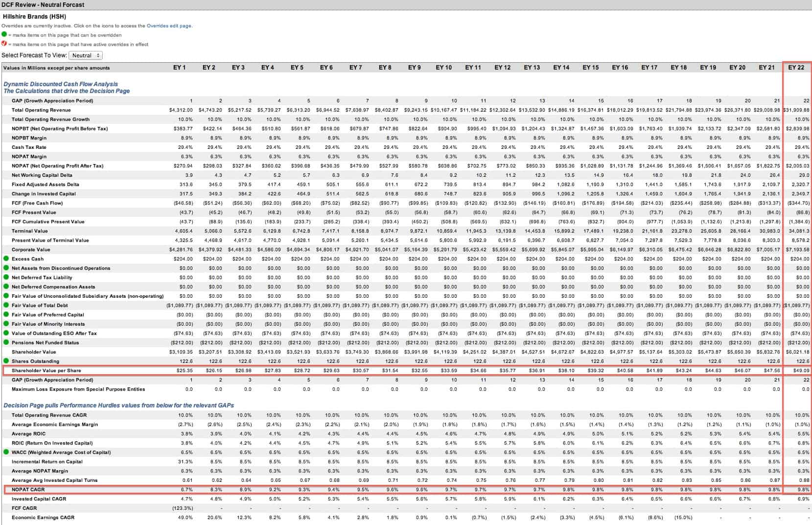Select the Total Operating Revenue Growth row label
Image resolution: width=812 pixels, height=525 pixels.
(50, 119)
